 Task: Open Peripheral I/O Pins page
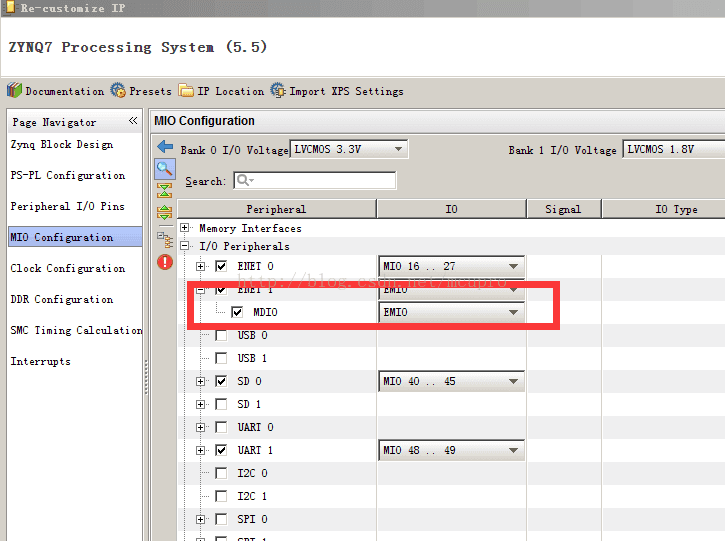pyautogui.click(x=68, y=206)
